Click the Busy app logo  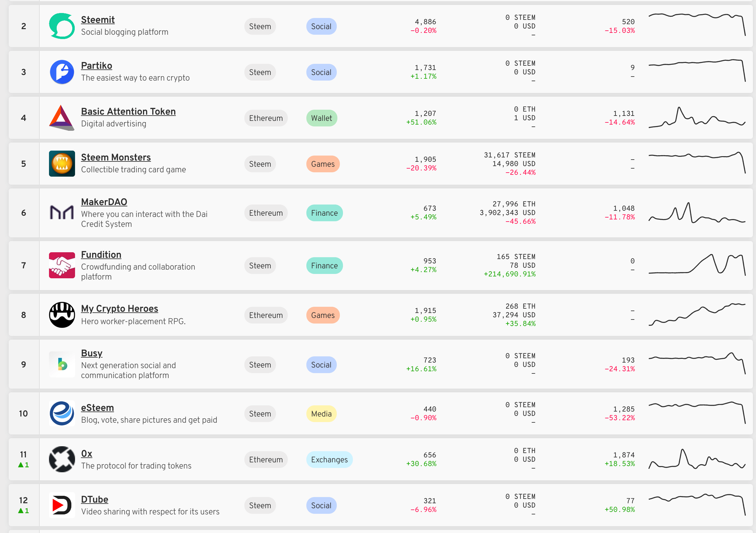pos(62,364)
